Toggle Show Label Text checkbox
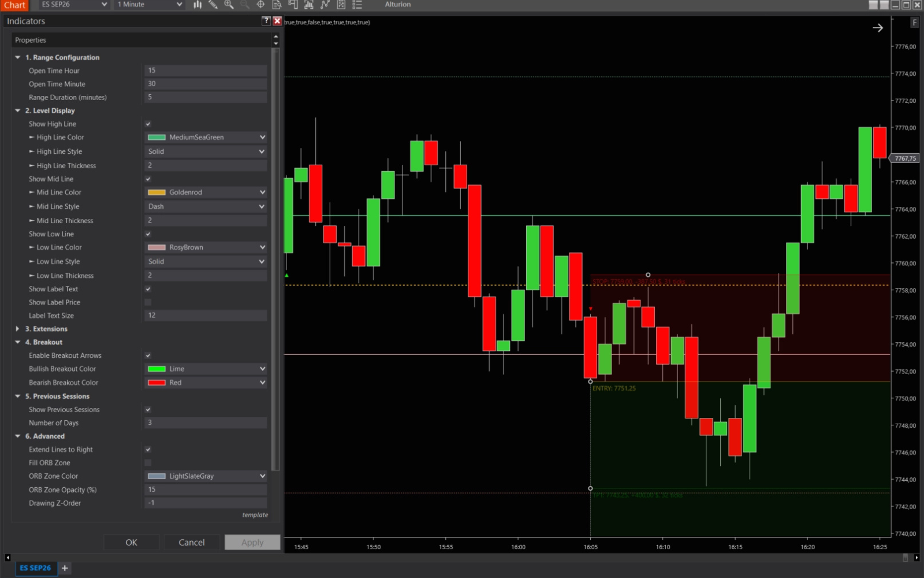The image size is (924, 578). click(148, 289)
